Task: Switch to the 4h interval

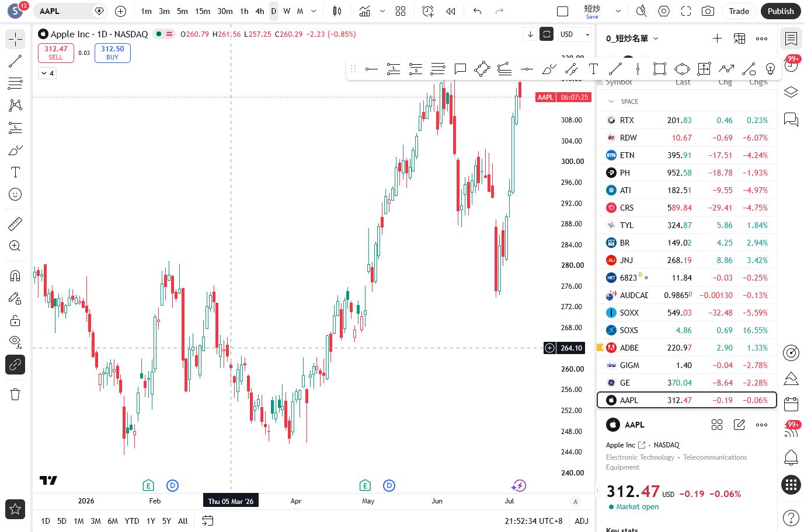Action: click(x=260, y=11)
